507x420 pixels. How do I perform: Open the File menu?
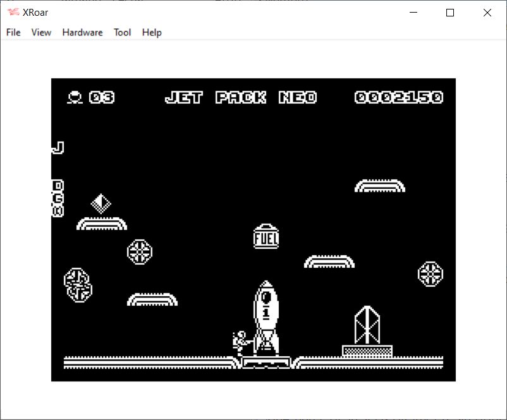[13, 32]
